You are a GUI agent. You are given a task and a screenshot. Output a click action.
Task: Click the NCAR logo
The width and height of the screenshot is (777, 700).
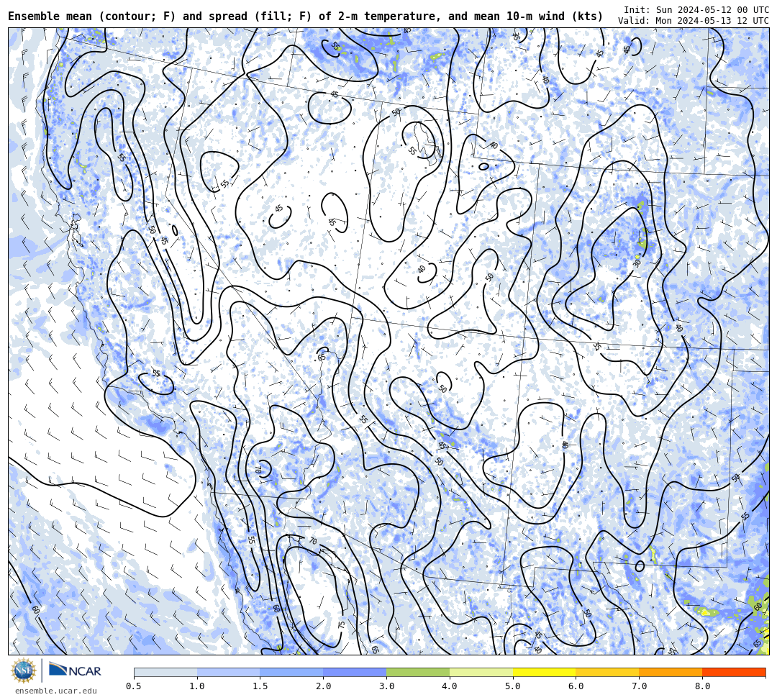(75, 670)
